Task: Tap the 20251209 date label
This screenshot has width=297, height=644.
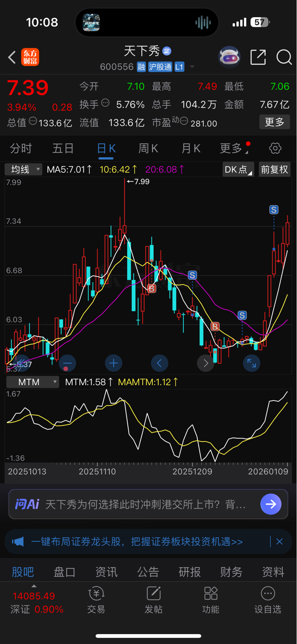Action: 192,471
